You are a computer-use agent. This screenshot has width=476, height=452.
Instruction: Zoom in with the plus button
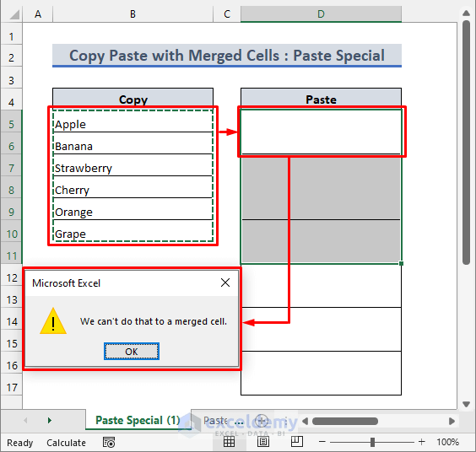click(421, 442)
